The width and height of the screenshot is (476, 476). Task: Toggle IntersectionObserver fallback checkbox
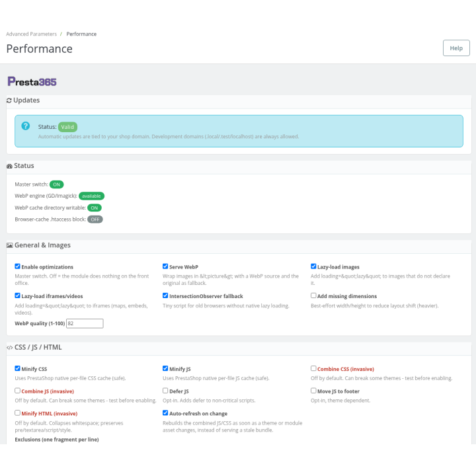(x=165, y=296)
